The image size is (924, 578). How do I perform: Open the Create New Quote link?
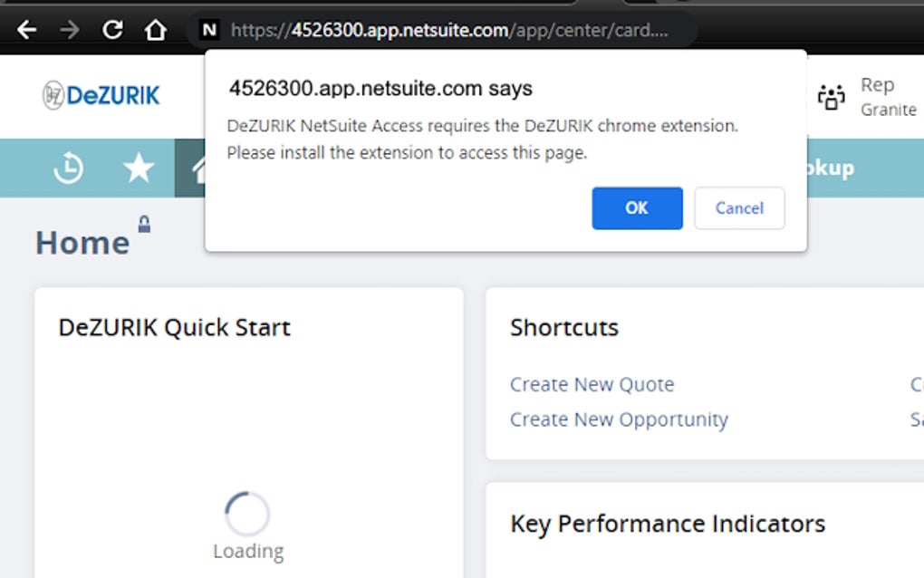[592, 384]
